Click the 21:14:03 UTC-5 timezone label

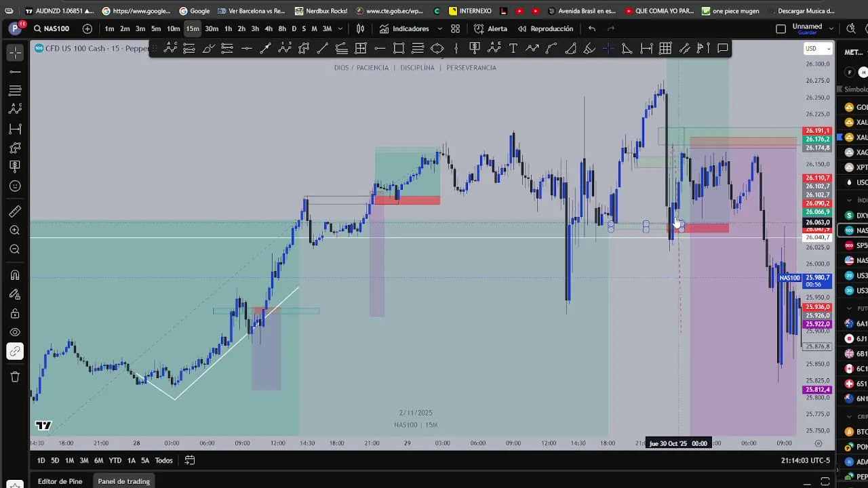(805, 460)
